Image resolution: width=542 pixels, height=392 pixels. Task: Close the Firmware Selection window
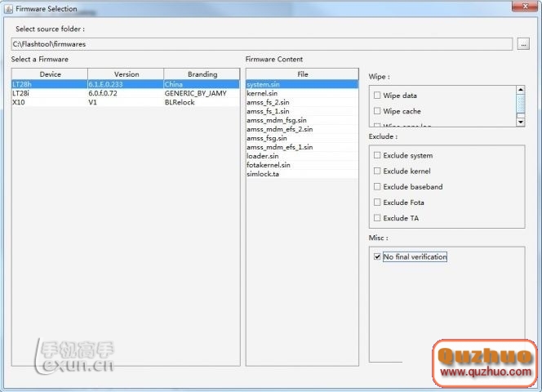525,7
